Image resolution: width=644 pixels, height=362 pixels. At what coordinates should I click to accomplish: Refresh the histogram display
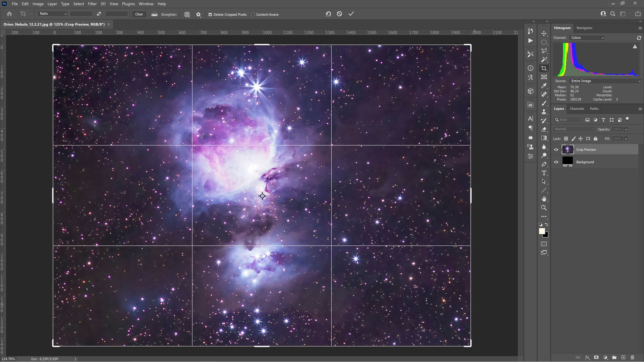pos(639,38)
